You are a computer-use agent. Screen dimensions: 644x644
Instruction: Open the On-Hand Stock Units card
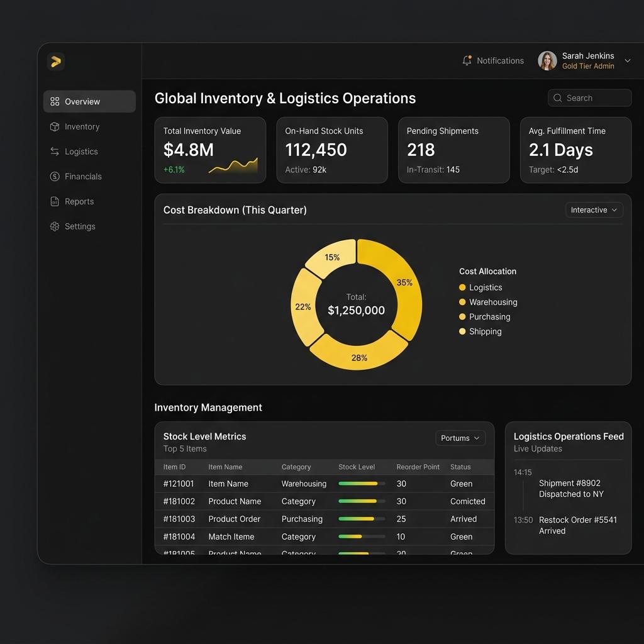(x=332, y=150)
